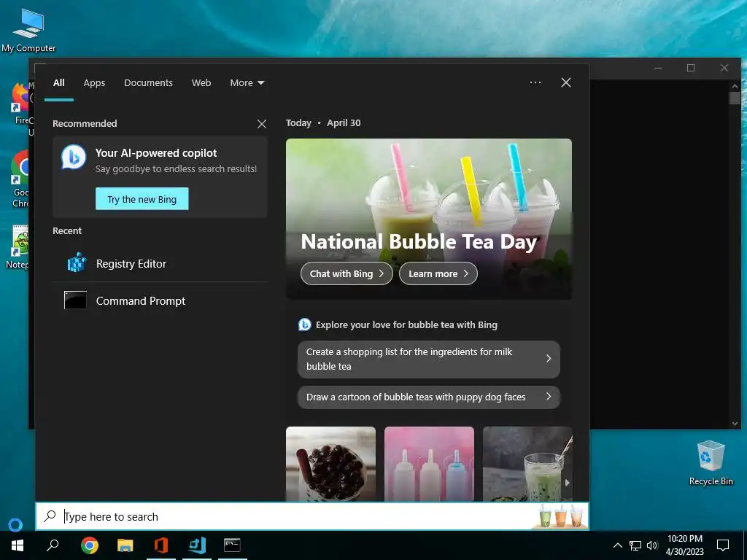Screen dimensions: 747x560
Task: Open Command Prompt from Recent list
Action: pos(160,301)
